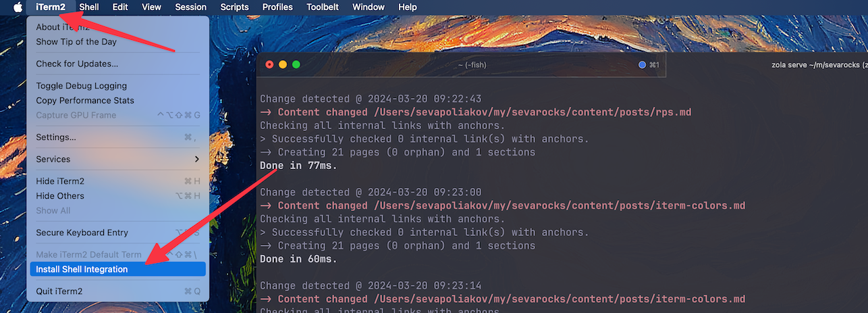Toggle Debug Logging in iTerm2 menu

pos(81,86)
